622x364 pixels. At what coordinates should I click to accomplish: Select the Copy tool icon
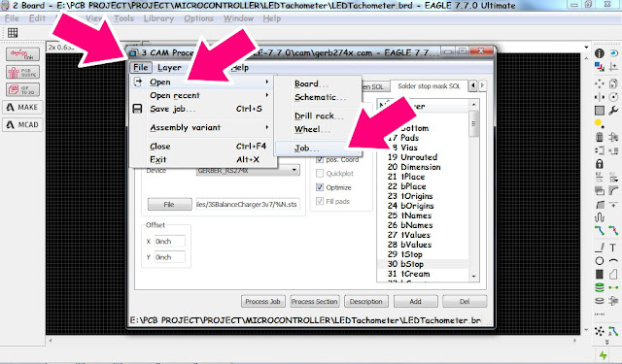pyautogui.click(x=613, y=83)
